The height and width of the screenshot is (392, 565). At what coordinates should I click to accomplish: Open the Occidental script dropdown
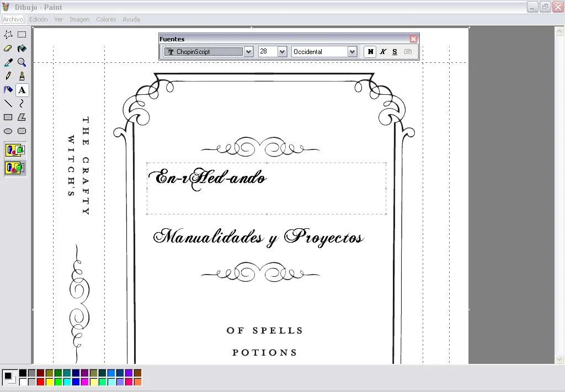point(351,51)
